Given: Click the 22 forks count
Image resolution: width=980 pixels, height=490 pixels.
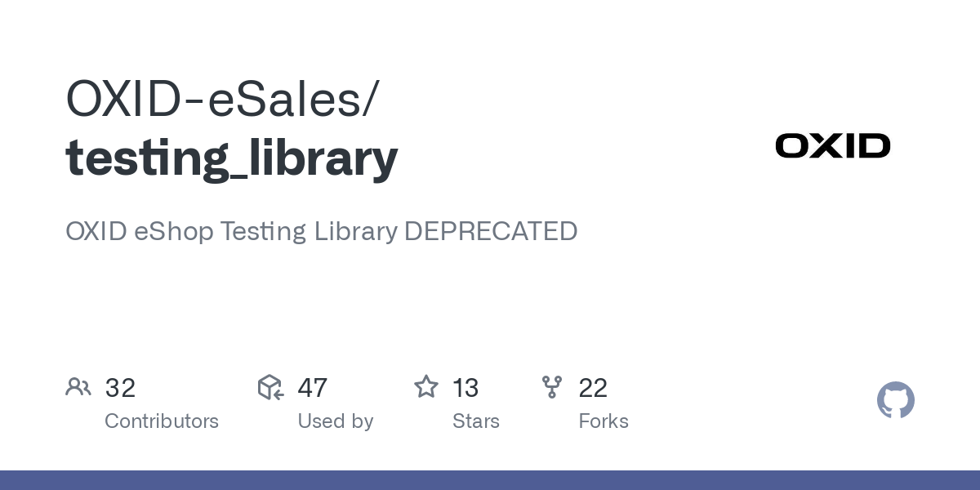Looking at the screenshot, I should 593,388.
